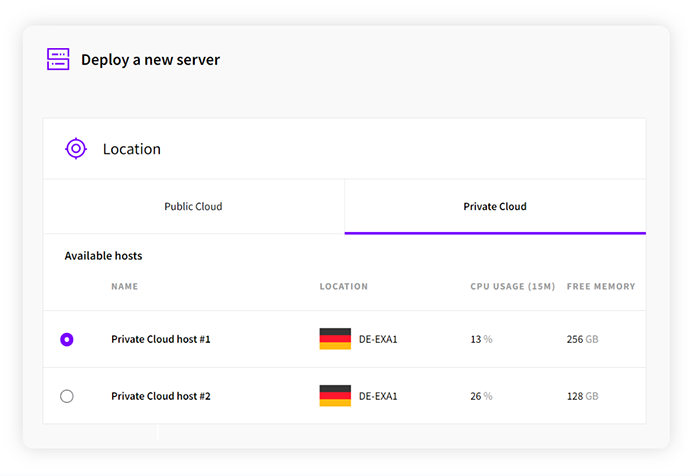Click the 128 GB free memory value
Viewport: 700px width, 476px height.
click(x=583, y=396)
